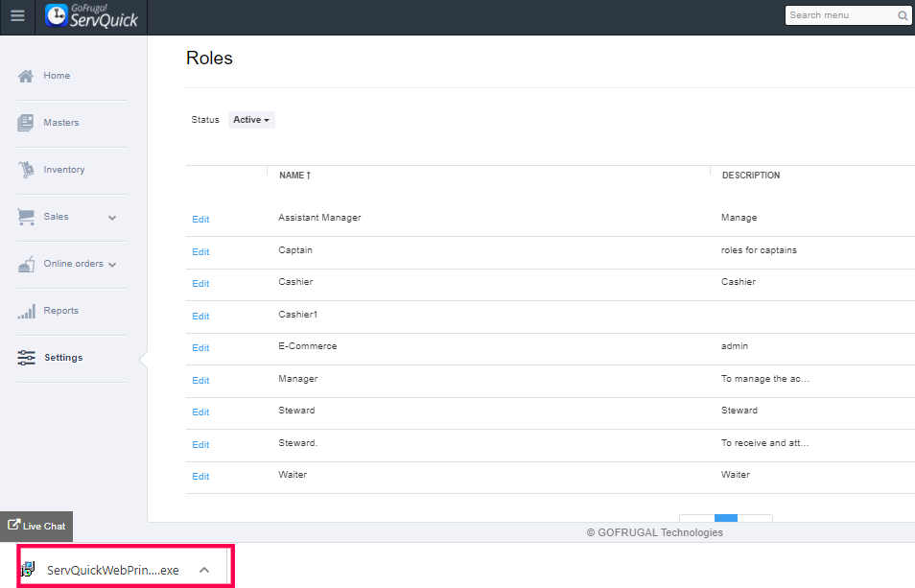The width and height of the screenshot is (915, 588).
Task: Click the 'admin' description cell
Action: coord(734,346)
